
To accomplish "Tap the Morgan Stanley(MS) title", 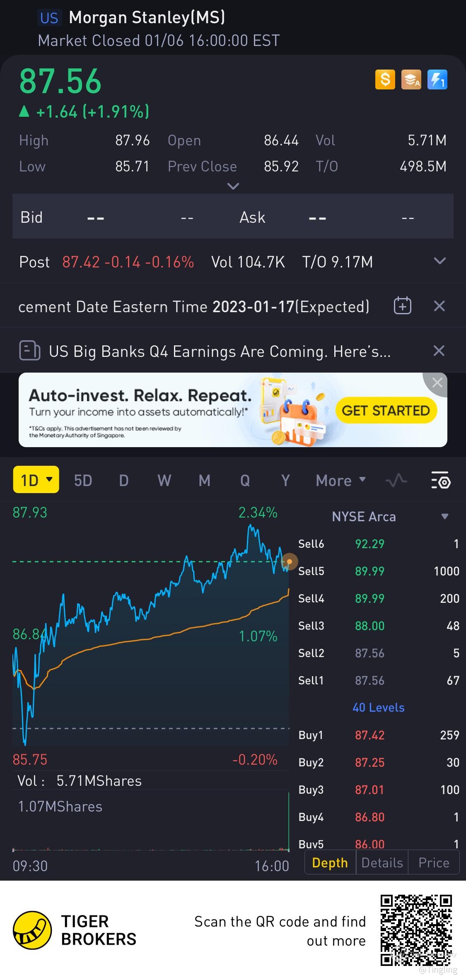I will point(147,17).
